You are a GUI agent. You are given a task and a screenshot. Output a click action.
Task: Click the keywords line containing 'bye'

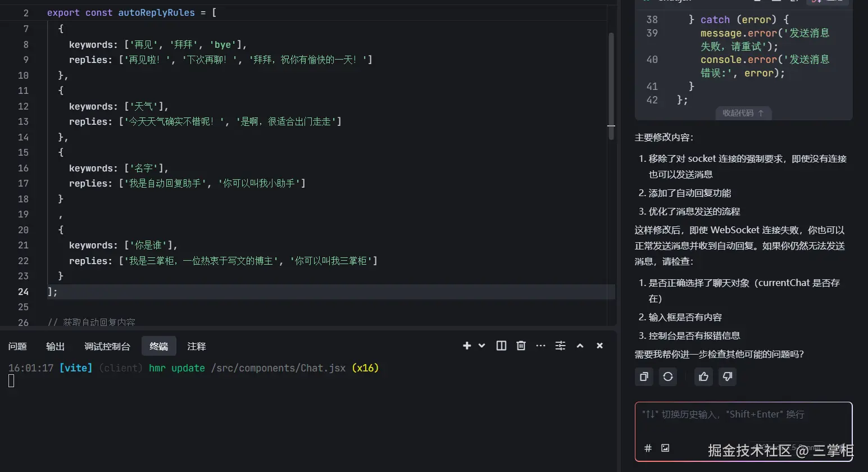click(158, 44)
